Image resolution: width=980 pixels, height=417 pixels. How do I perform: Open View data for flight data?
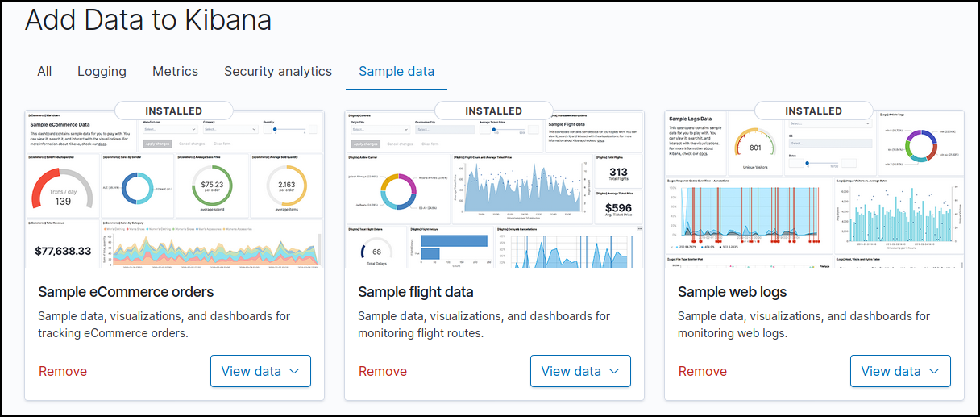pos(580,371)
